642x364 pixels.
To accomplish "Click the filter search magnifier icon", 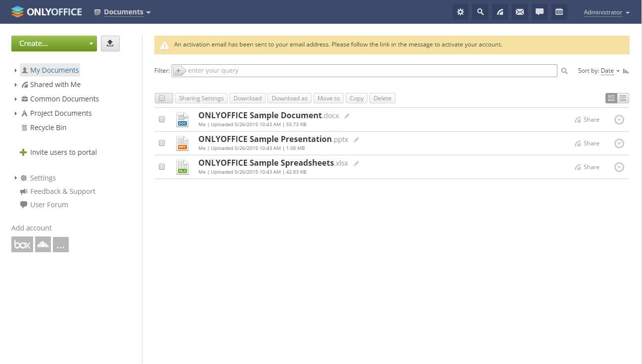I will [564, 71].
